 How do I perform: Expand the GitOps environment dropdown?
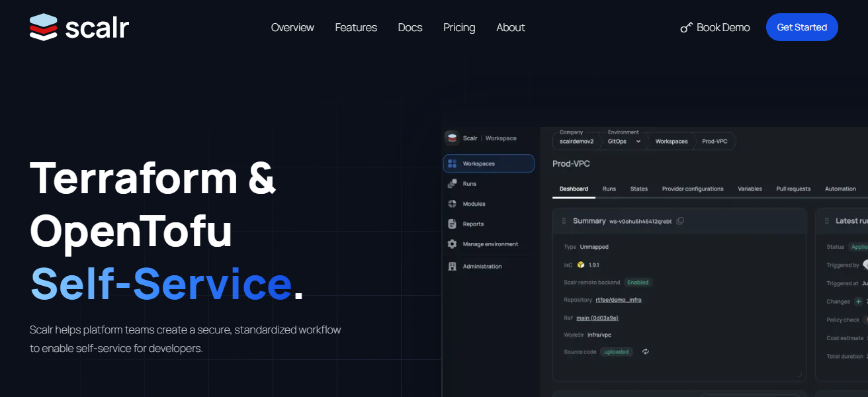tap(638, 142)
